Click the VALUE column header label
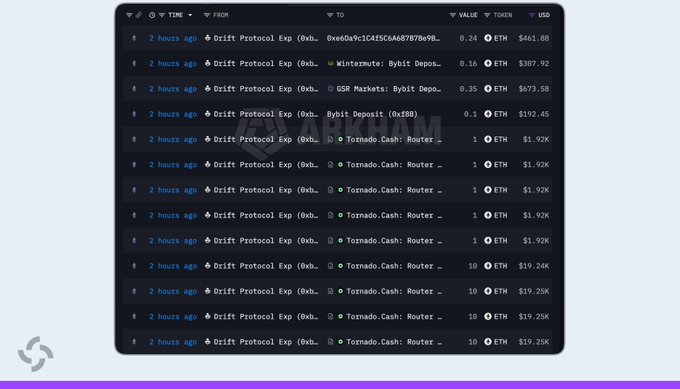 [468, 15]
